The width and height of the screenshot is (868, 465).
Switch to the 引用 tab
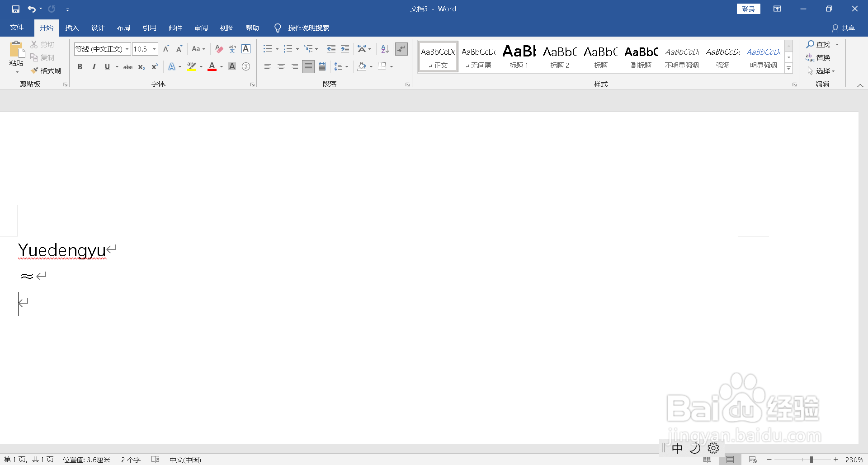coord(149,28)
